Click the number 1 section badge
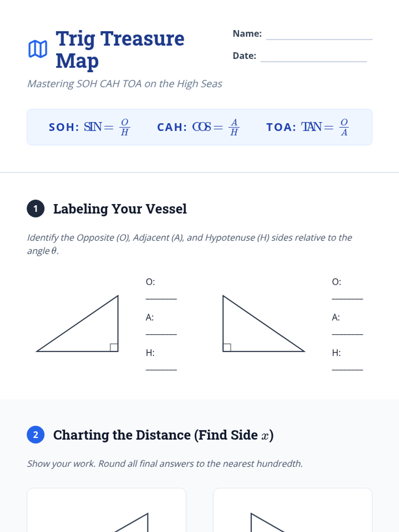Image resolution: width=399 pixels, height=532 pixels. (x=36, y=209)
